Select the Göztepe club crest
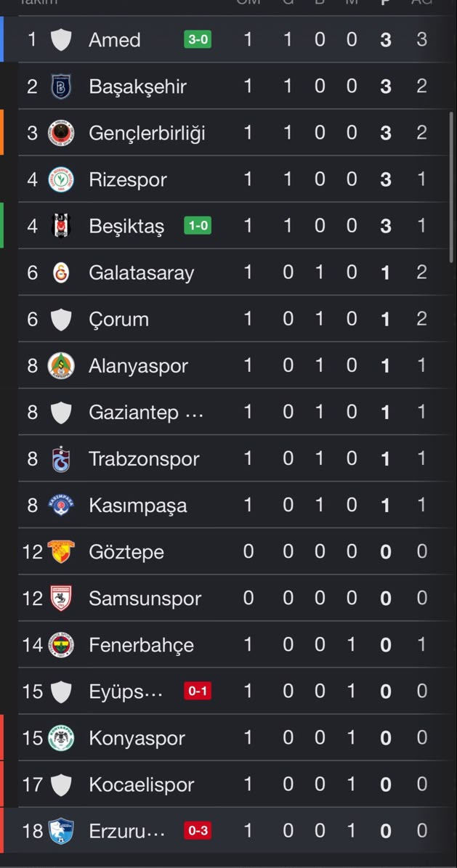This screenshot has height=868, width=457. point(61,552)
